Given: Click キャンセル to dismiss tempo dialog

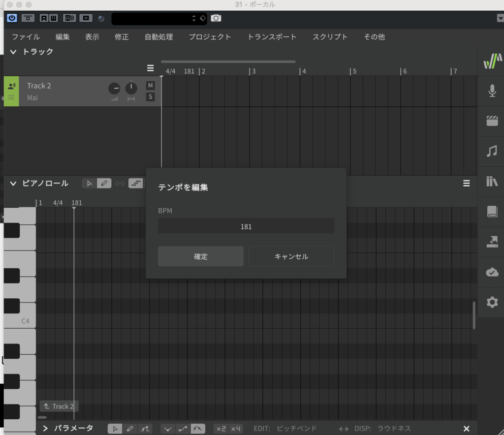Looking at the screenshot, I should (291, 256).
